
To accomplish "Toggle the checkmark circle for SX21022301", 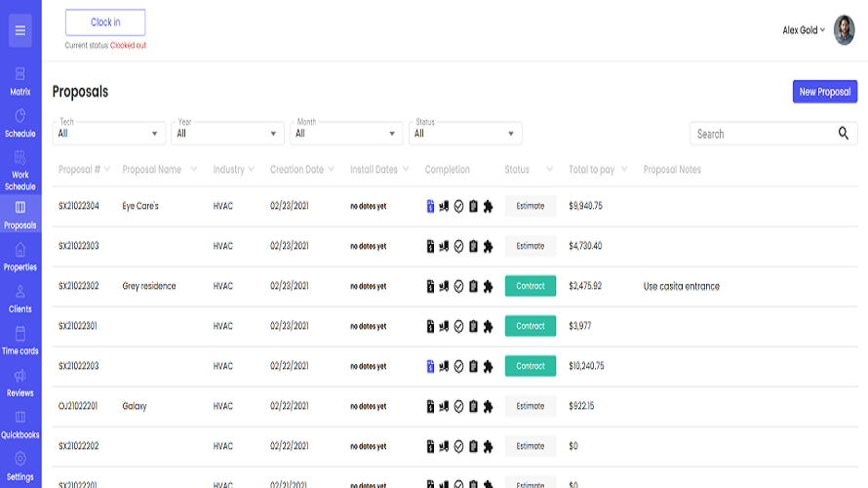I will click(x=458, y=326).
